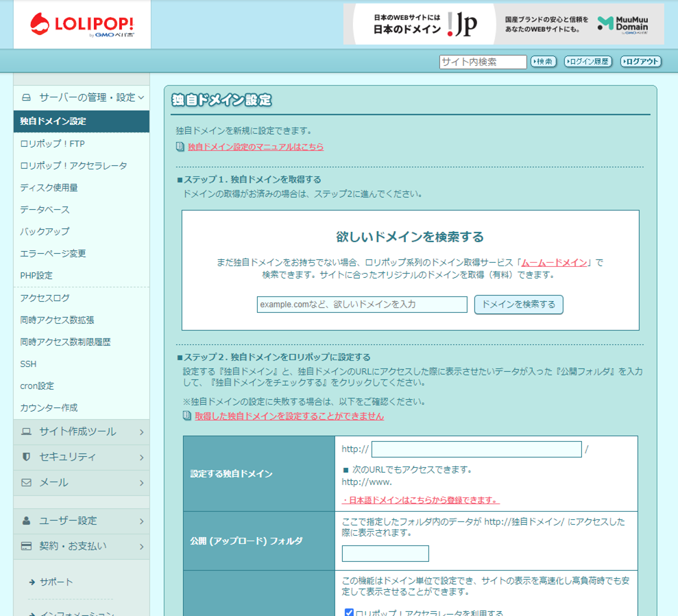Click the MuuMuu Domain logo

pos(626,24)
